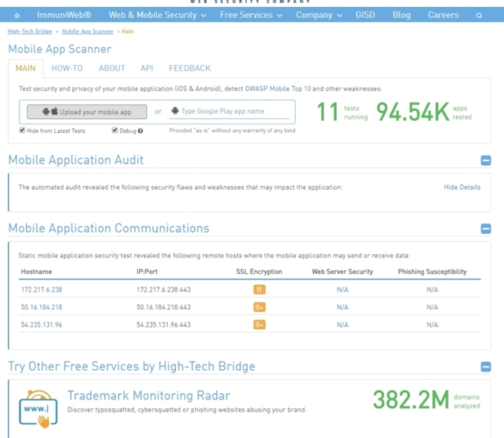Switch to the HOW-TO tab
504x438 pixels.
[67, 68]
